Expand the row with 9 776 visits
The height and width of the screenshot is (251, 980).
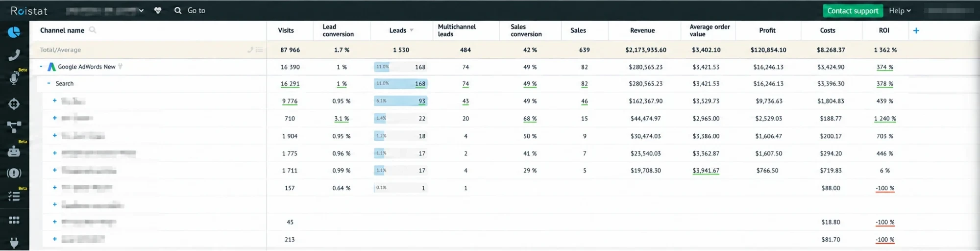55,100
